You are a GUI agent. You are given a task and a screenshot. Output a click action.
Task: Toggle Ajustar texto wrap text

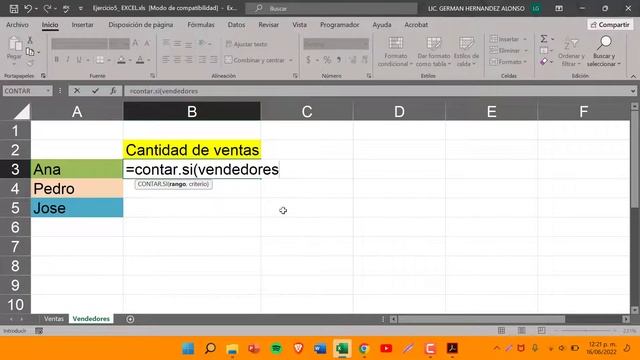247,44
